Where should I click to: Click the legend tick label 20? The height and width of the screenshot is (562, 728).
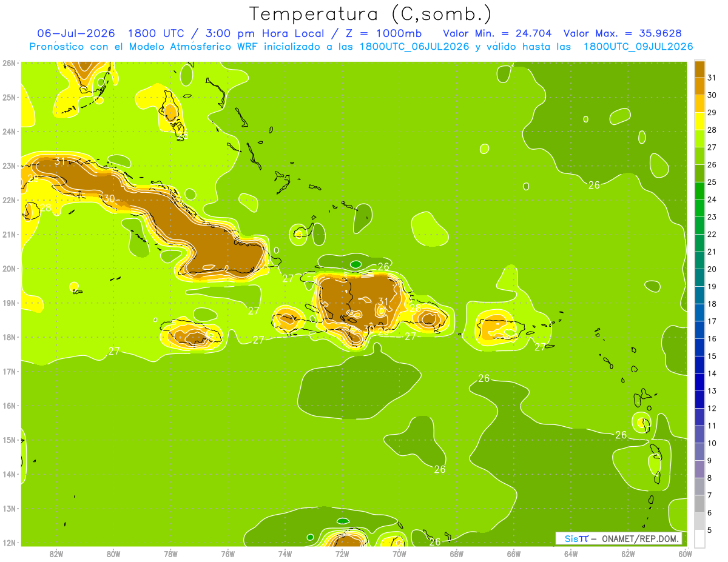click(x=712, y=269)
